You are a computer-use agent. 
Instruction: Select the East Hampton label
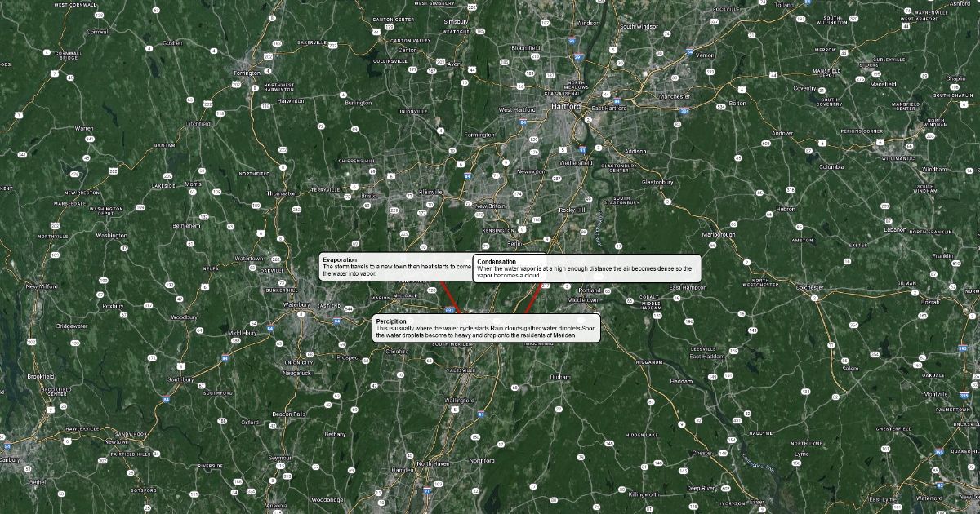(x=688, y=287)
